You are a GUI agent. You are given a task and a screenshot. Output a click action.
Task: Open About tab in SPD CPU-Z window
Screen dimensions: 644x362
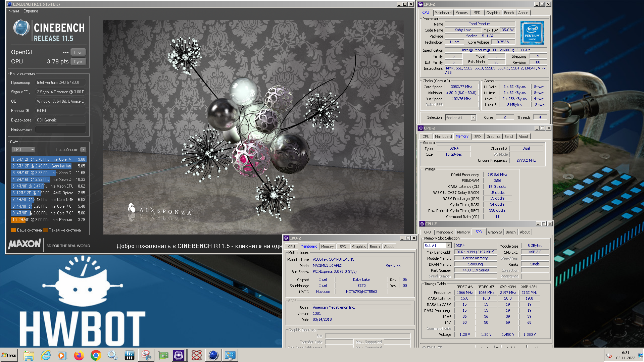pos(525,232)
